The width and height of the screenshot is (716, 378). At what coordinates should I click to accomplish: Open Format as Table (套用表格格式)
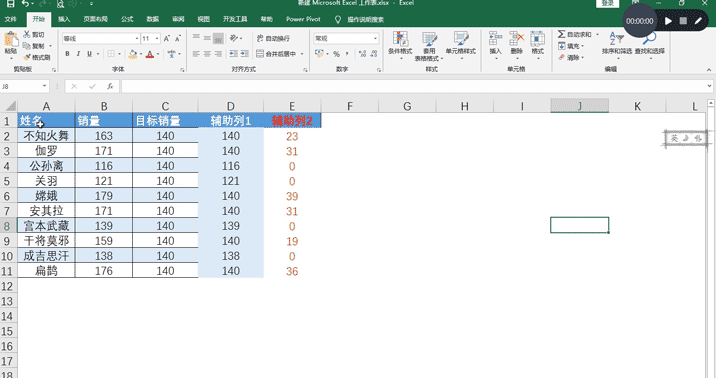(429, 46)
